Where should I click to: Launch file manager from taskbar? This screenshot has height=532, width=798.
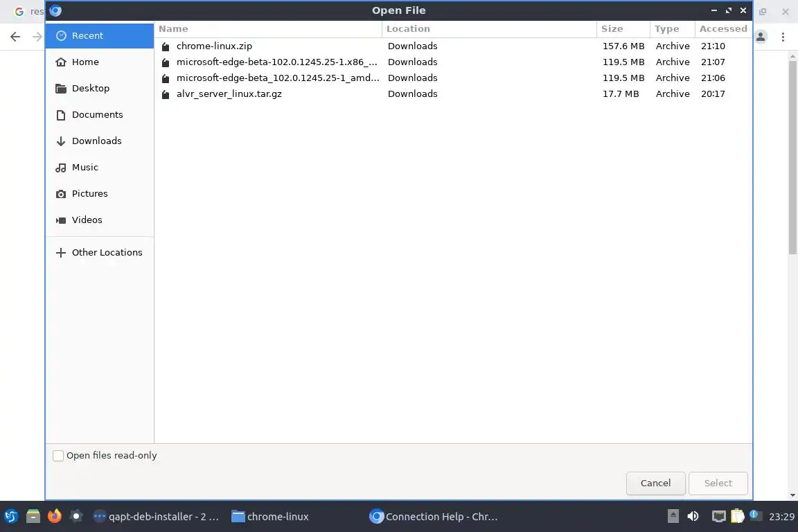[33, 516]
